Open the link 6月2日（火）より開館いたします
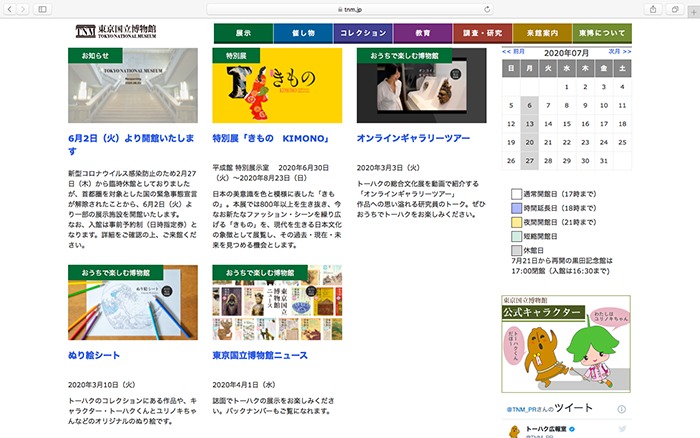 tap(131, 145)
